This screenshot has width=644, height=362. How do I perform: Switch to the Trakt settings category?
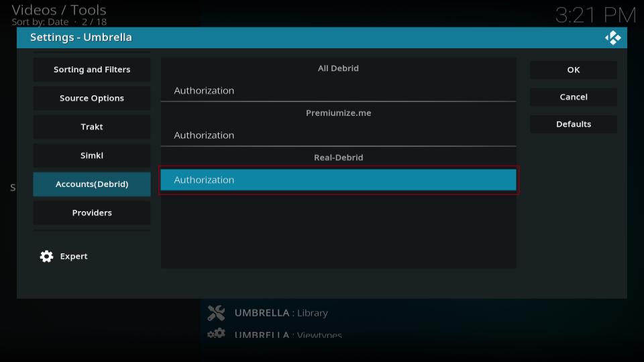[x=92, y=127]
